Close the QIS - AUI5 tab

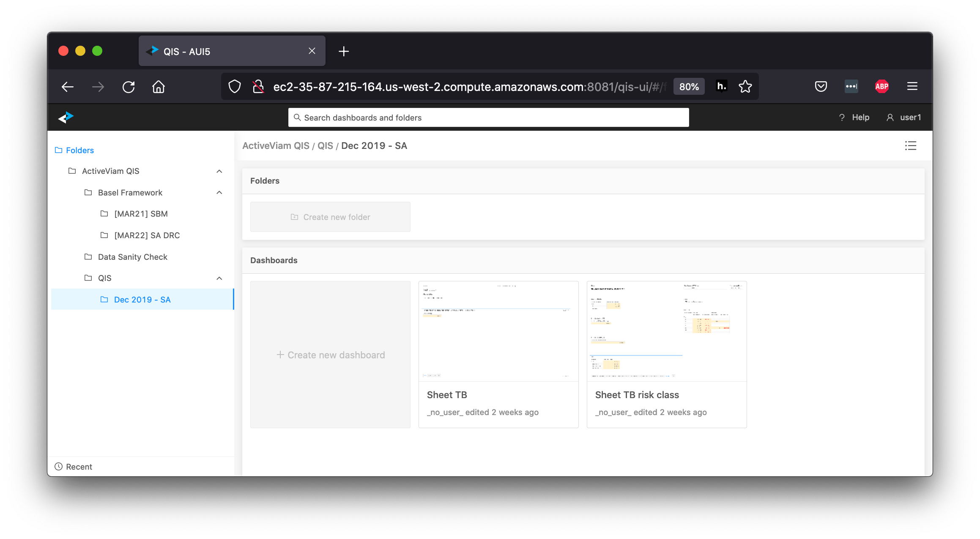[312, 51]
